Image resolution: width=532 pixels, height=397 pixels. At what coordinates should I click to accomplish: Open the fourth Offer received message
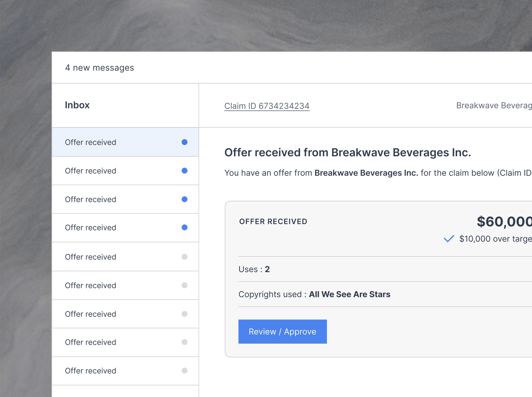[x=125, y=228]
